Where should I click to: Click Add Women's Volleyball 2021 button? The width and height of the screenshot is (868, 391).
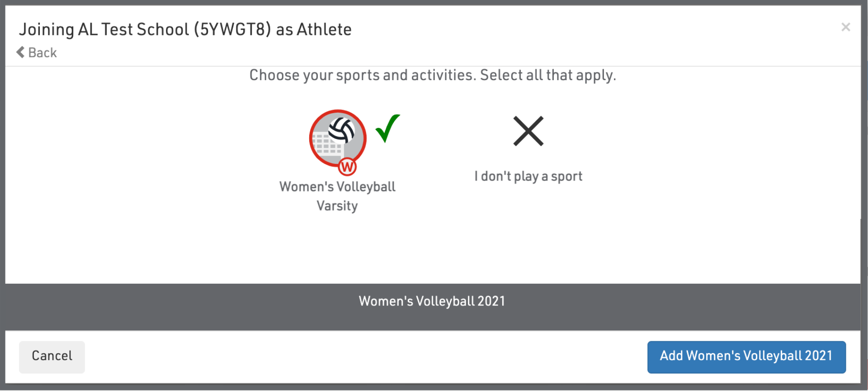click(746, 357)
